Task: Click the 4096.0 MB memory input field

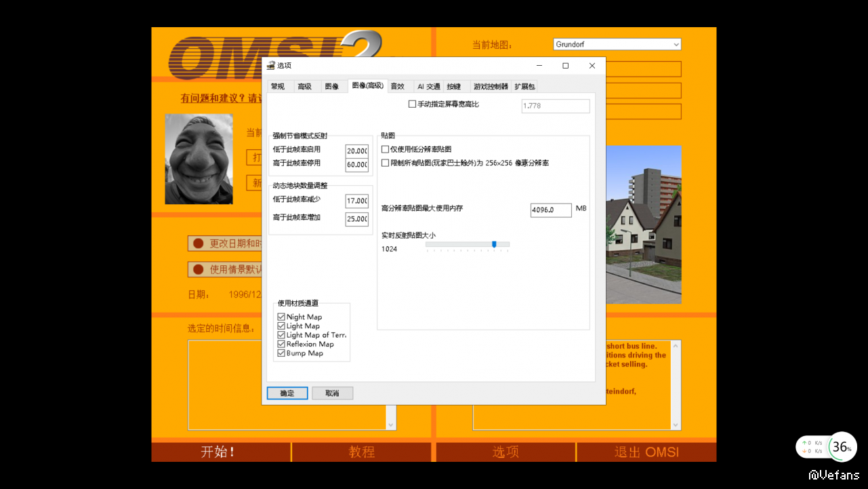Action: point(550,210)
